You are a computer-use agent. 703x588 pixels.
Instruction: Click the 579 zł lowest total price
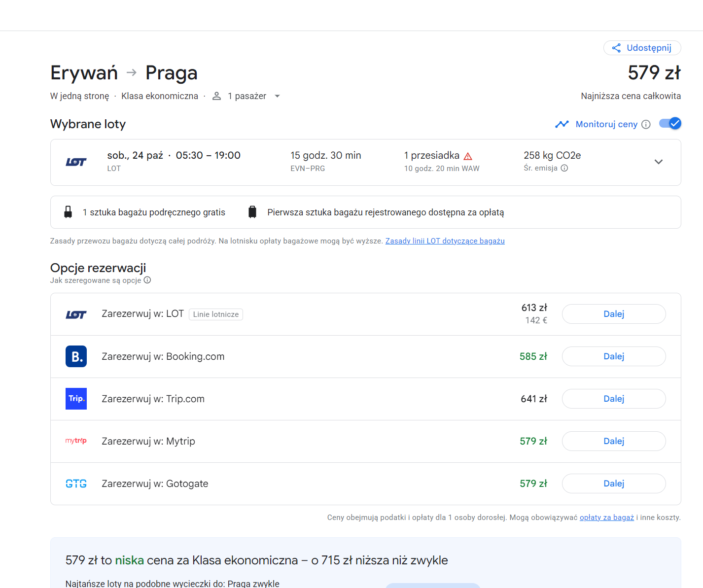coord(654,73)
